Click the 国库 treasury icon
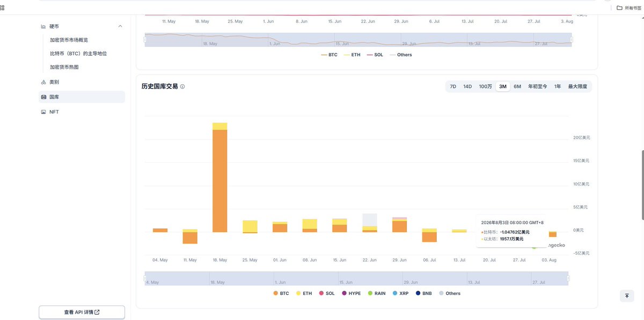Screen dimensions: 644x320 tap(43, 97)
